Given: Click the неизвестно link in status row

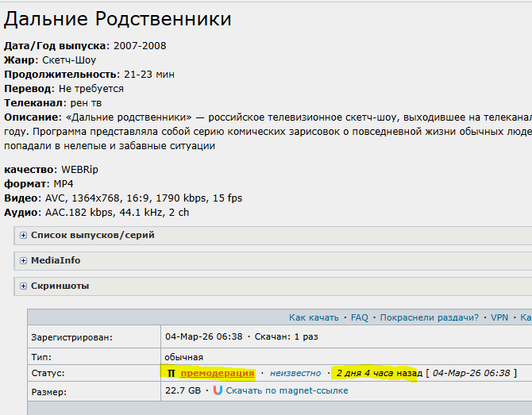Looking at the screenshot, I should coord(295,373).
